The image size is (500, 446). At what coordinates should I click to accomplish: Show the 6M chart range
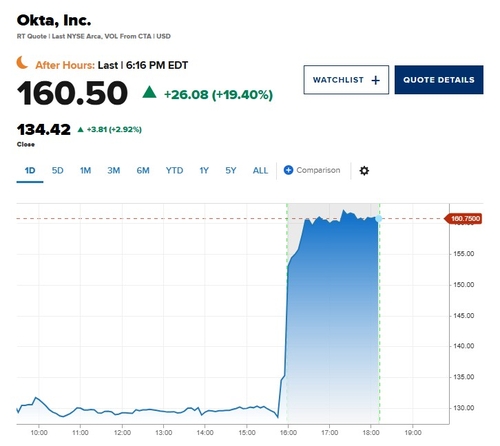pos(143,171)
